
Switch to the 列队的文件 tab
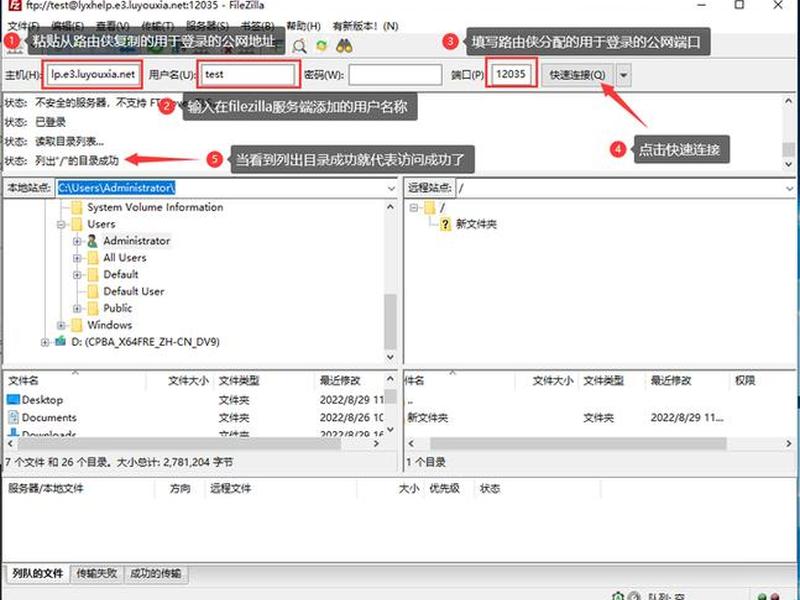(38, 573)
